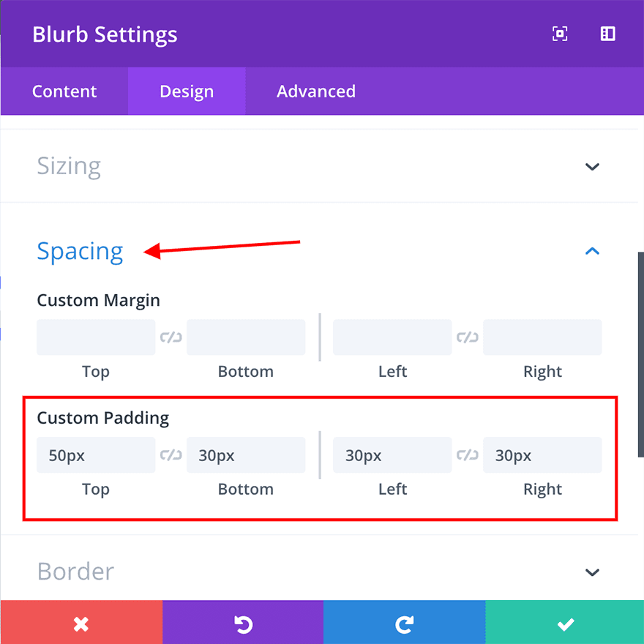Select the Design tab
Image resolution: width=644 pixels, height=644 pixels.
tap(187, 91)
